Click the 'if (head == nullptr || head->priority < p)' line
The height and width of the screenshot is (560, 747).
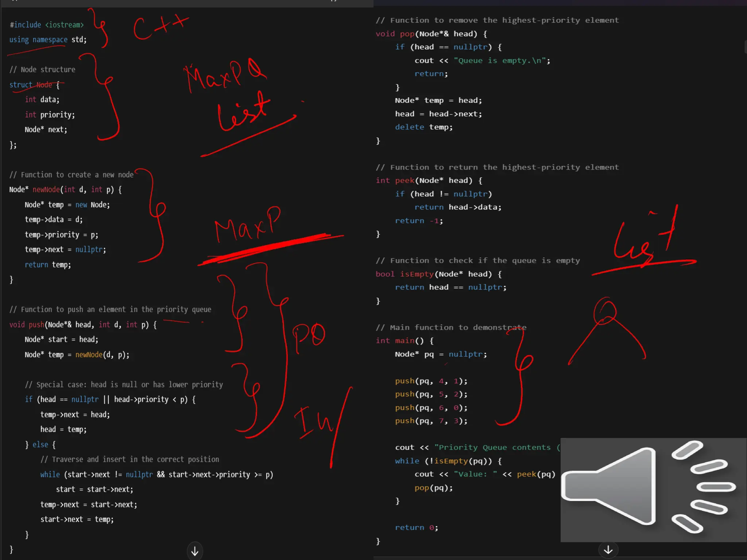(x=110, y=400)
